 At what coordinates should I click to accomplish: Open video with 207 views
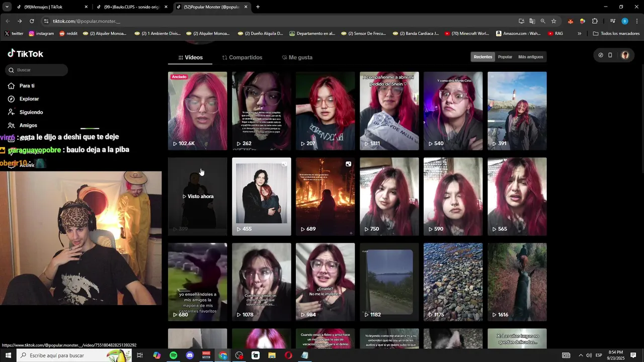(x=325, y=111)
